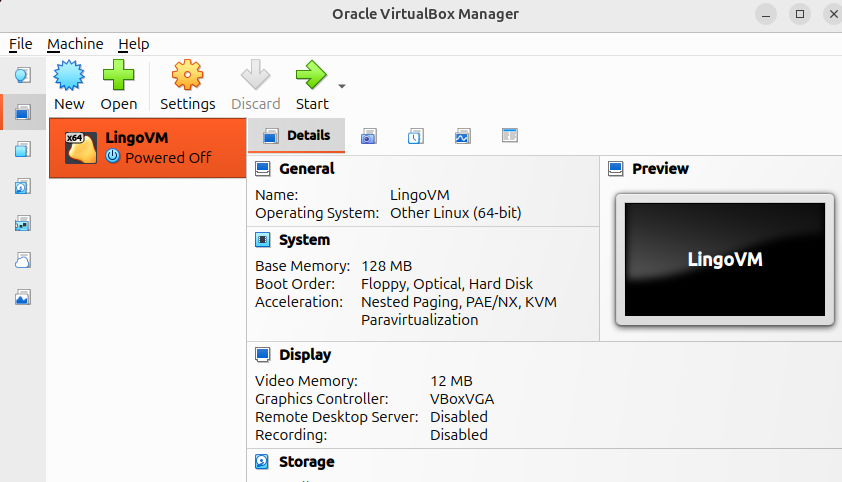
Task: Open the Media manager sidebar icon
Action: [x=22, y=186]
